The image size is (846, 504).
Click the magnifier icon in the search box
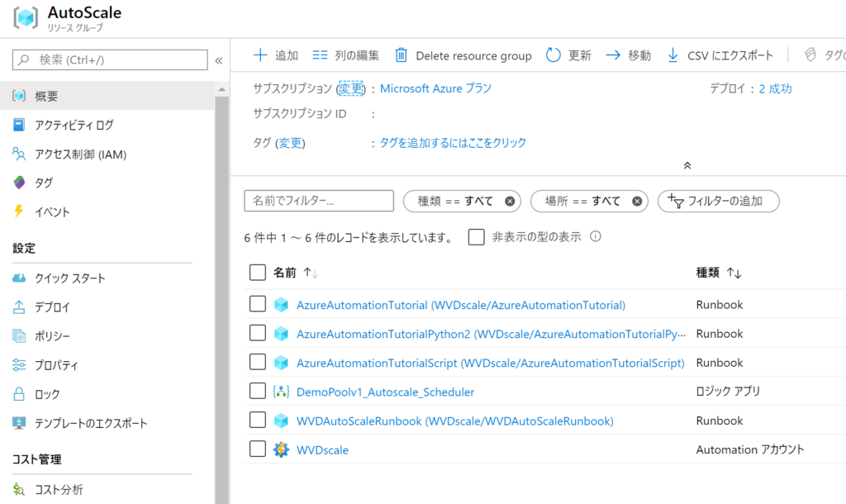click(24, 59)
